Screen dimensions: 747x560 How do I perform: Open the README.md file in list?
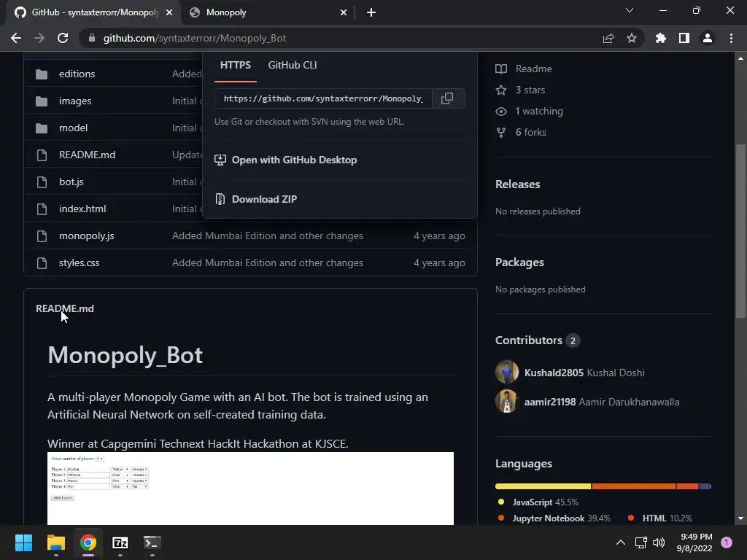(87, 155)
